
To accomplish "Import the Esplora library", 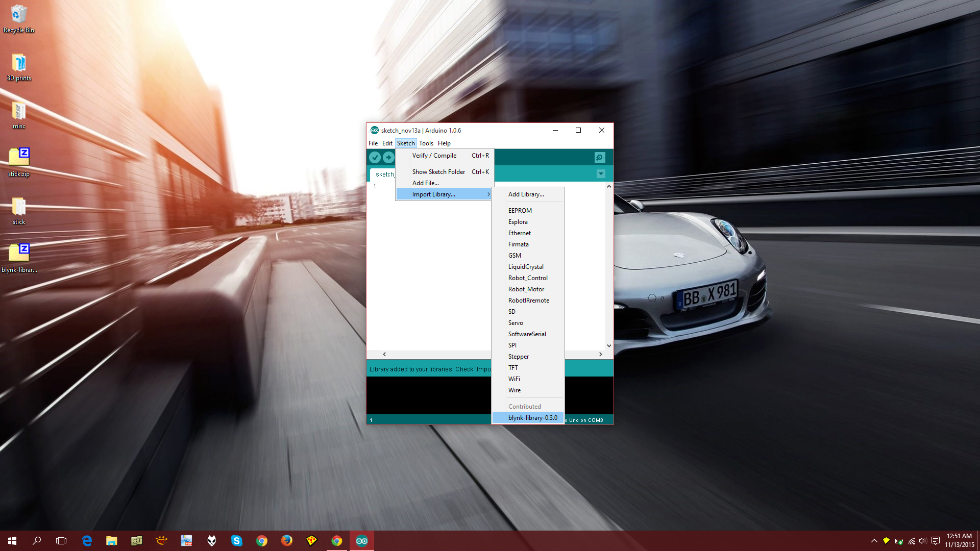I will click(528, 222).
